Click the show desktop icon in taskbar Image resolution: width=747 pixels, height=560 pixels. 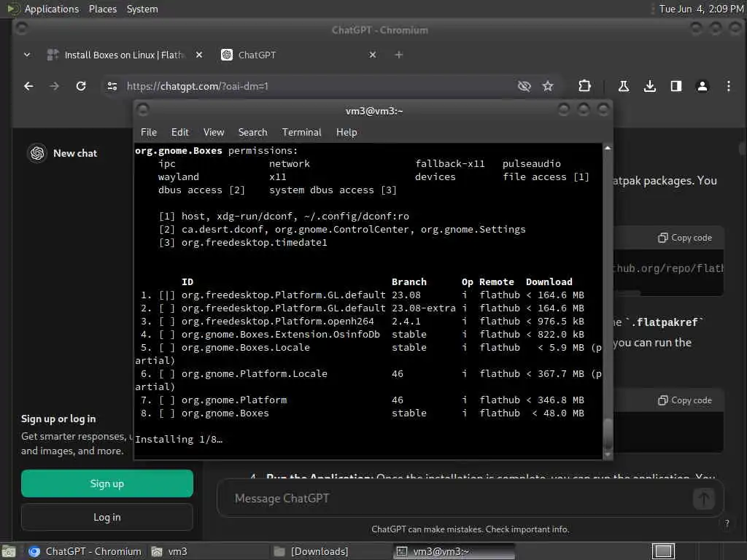tap(9, 551)
